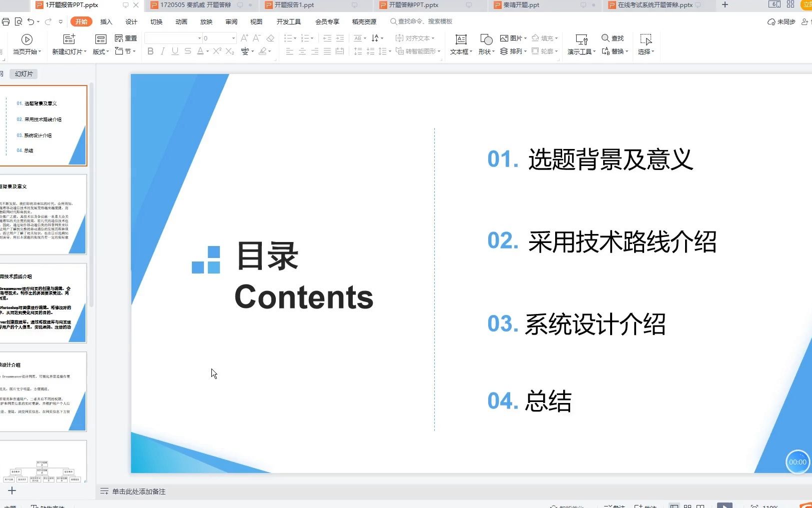Image resolution: width=812 pixels, height=508 pixels.
Task: Open text direction dropdown
Action: pyautogui.click(x=377, y=38)
